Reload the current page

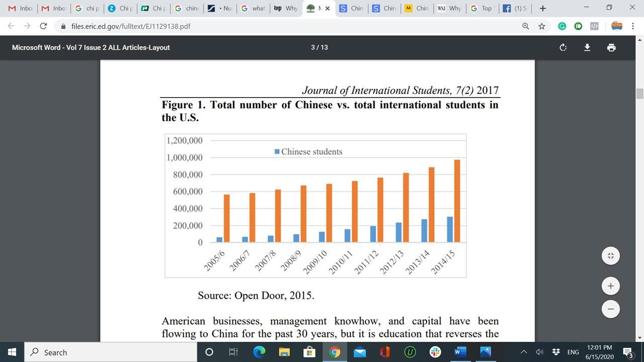click(x=43, y=26)
